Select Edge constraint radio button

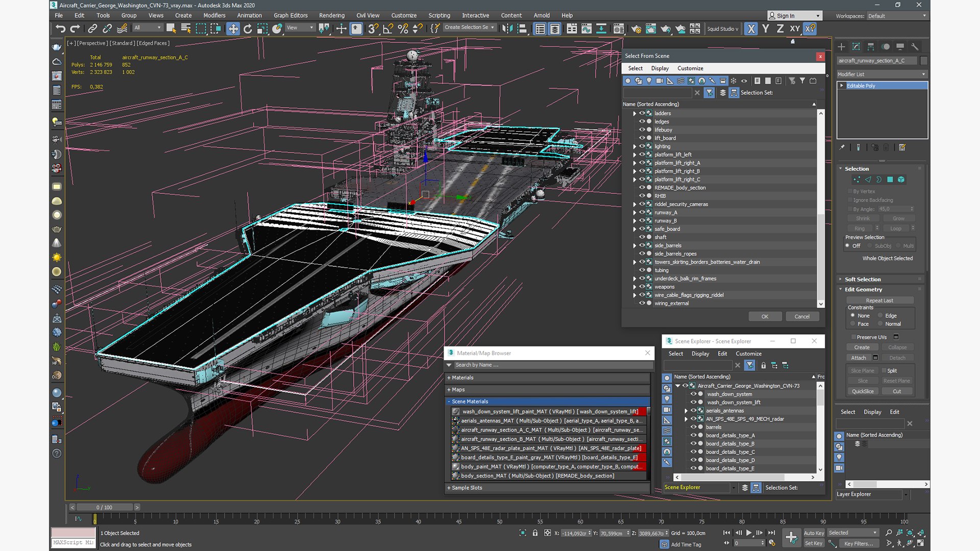point(880,315)
